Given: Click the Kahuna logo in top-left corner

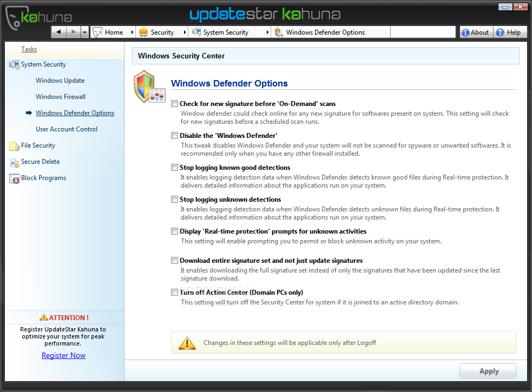Looking at the screenshot, I should pos(38,17).
